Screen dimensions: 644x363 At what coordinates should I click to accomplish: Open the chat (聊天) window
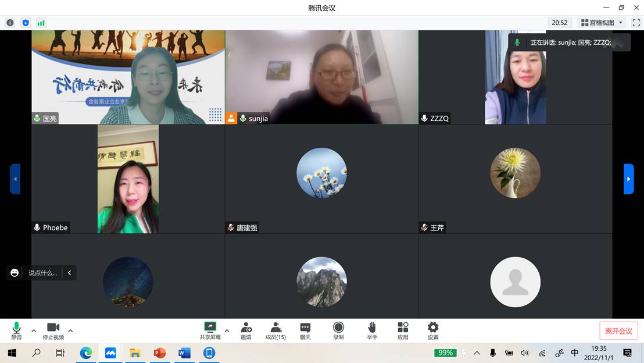click(x=305, y=330)
